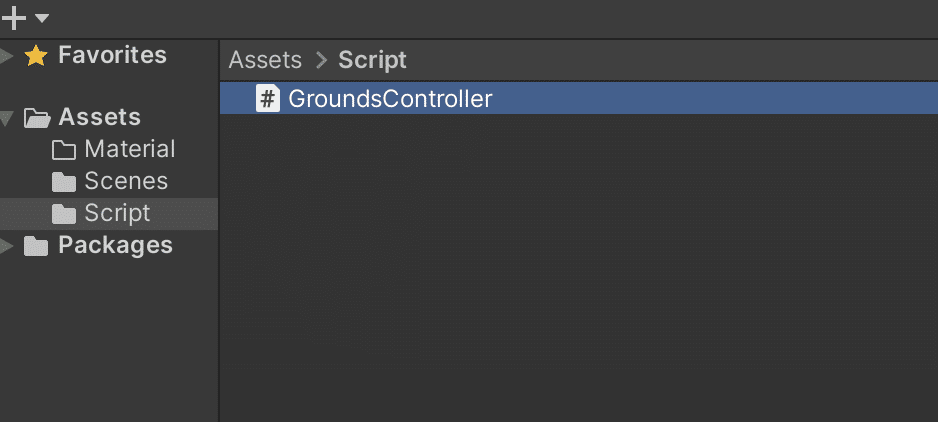The height and width of the screenshot is (422, 938).
Task: Click the plus Create asset icon
Action: click(14, 18)
